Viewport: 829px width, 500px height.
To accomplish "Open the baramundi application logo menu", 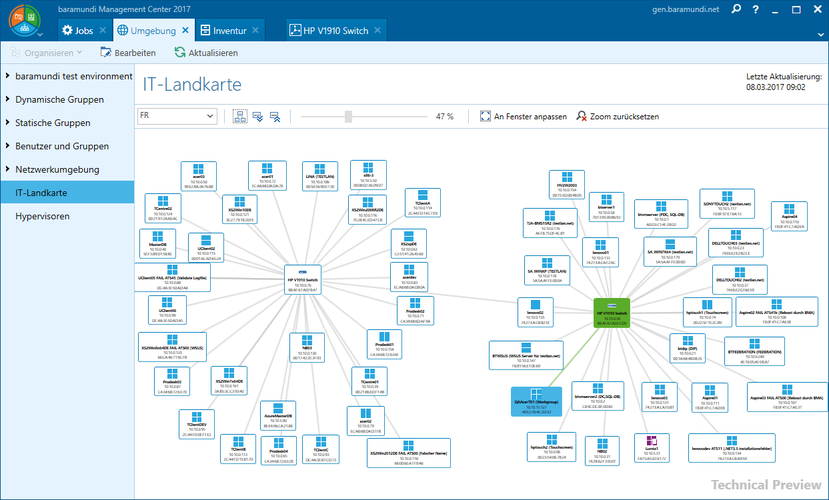I will pos(24,21).
